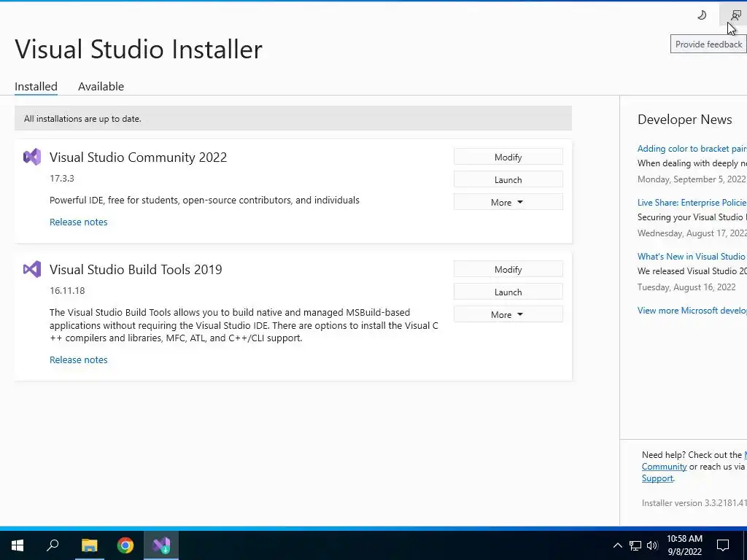Image resolution: width=747 pixels, height=560 pixels.
Task: Open the Windows Start menu
Action: pos(18,545)
